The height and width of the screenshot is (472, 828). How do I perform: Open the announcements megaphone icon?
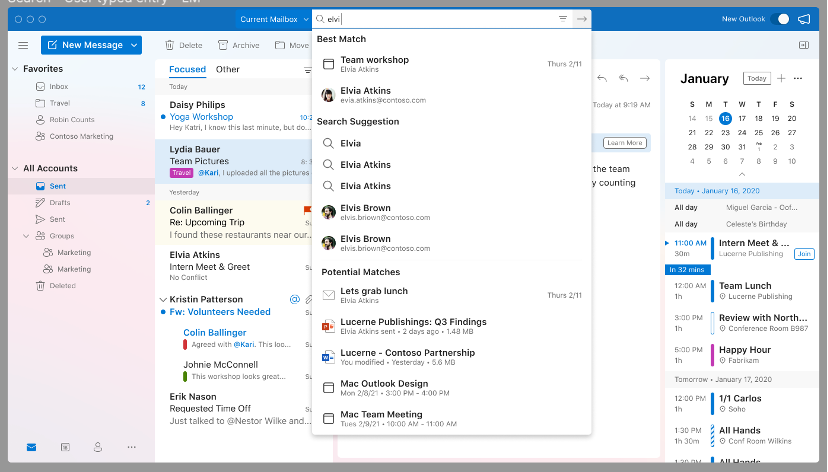click(804, 19)
